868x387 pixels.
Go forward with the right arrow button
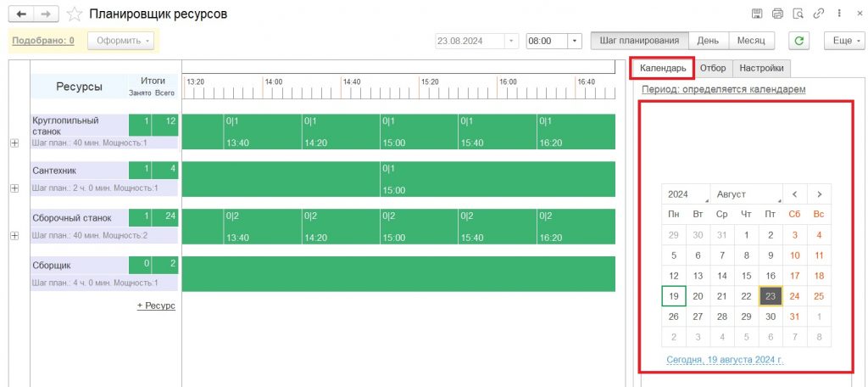(46, 14)
